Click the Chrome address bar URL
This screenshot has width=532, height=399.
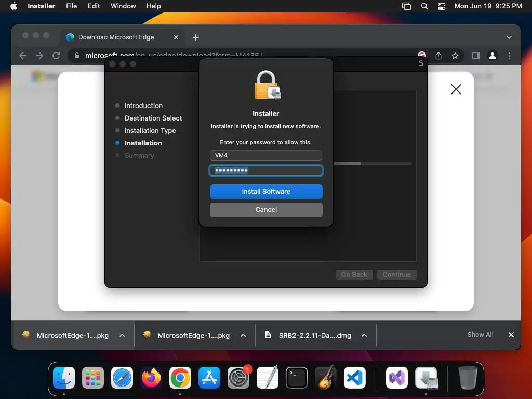[x=174, y=55]
